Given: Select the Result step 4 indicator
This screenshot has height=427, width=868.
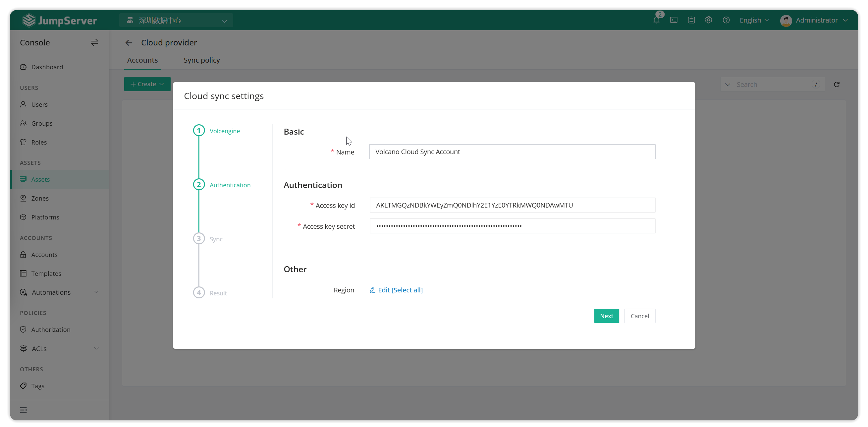Looking at the screenshot, I should tap(199, 292).
